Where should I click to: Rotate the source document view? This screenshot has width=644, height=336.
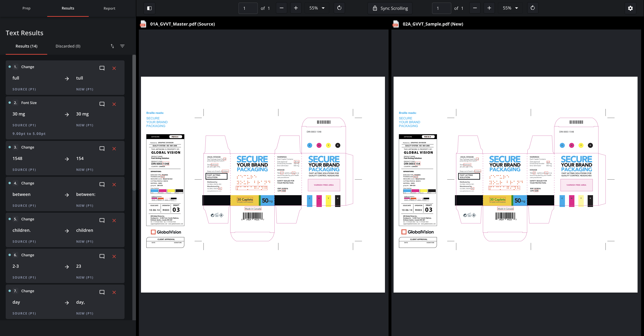click(339, 8)
